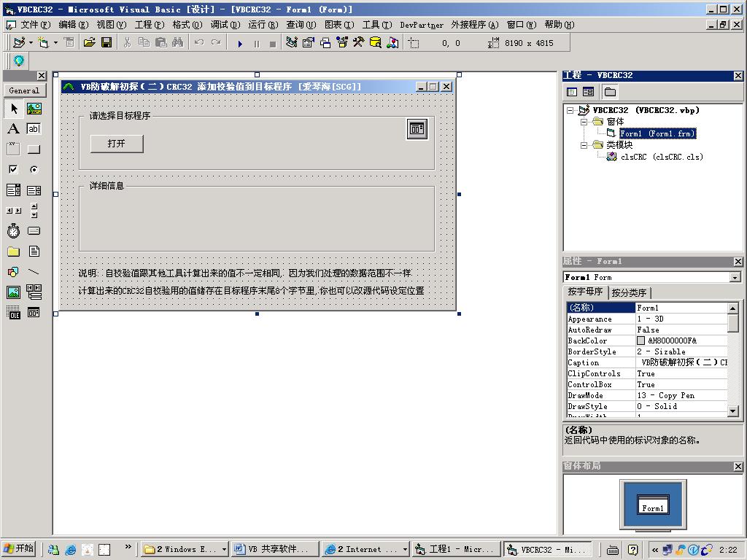Select the Frame tool in toolbox
Viewport: 747px width, 560px height.
(x=14, y=149)
